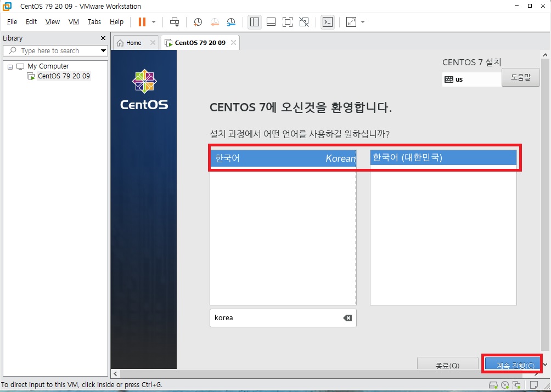The height and width of the screenshot is (392, 551).
Task: Close the CentOS 79 20 09 tab
Action: pos(233,42)
